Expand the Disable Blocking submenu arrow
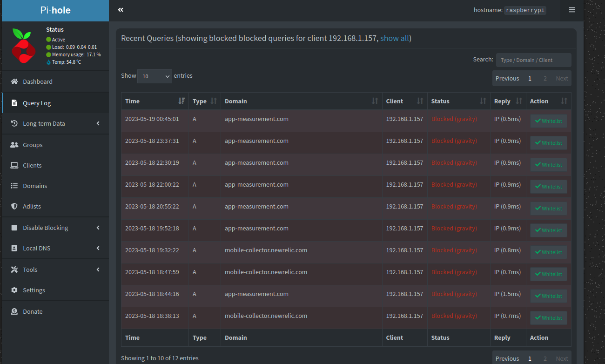605x364 pixels. (98, 228)
